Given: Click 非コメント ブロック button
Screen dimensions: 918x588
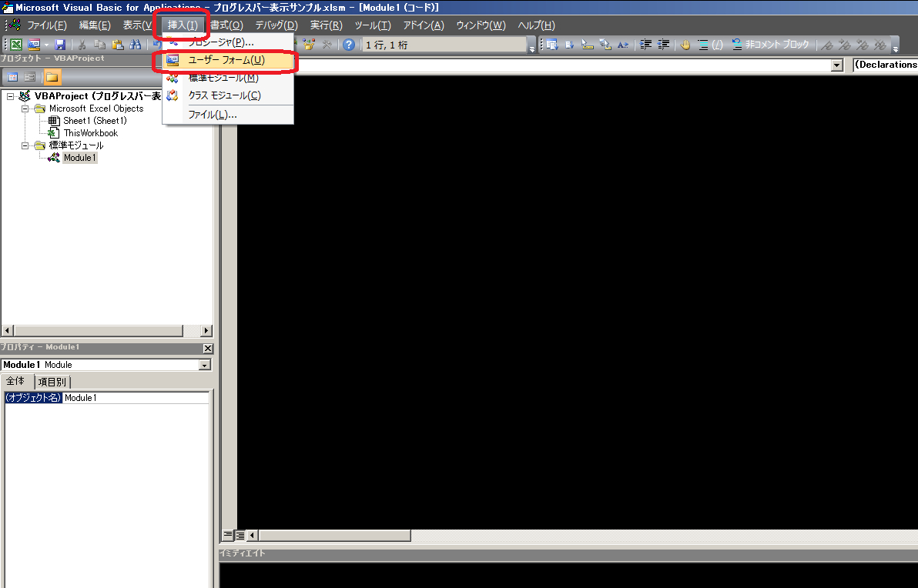Looking at the screenshot, I should (770, 45).
